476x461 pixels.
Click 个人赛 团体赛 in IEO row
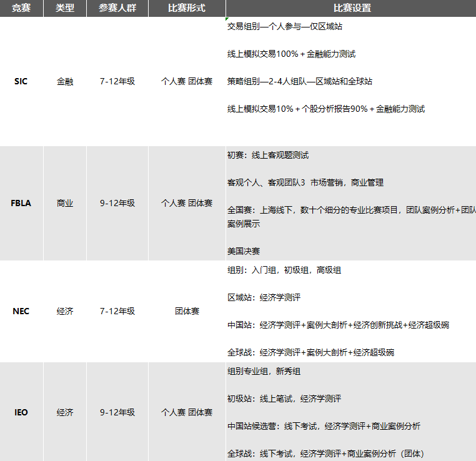click(187, 412)
